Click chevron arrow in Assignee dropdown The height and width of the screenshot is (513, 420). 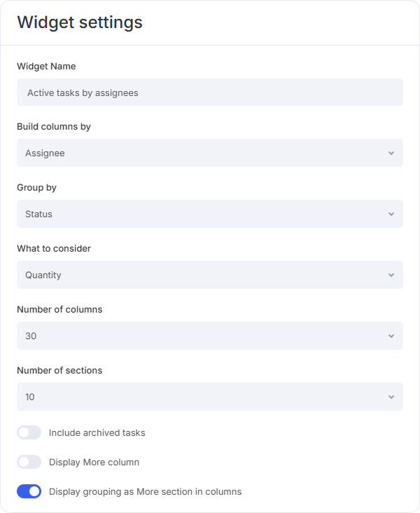point(391,153)
